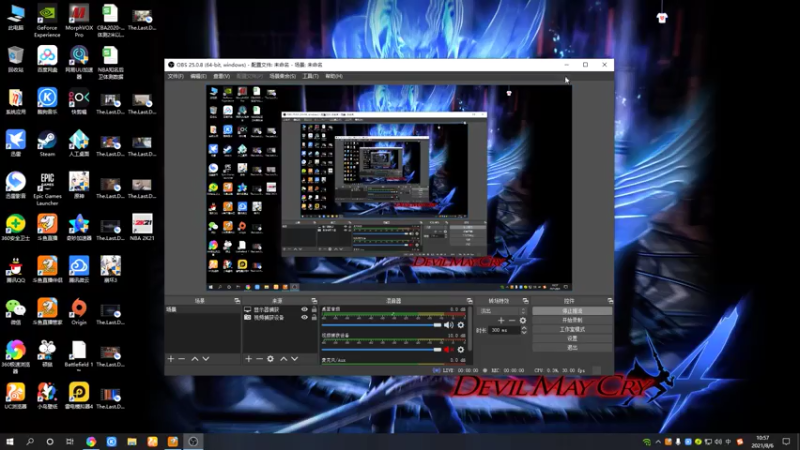This screenshot has width=800, height=450.
Task: Click the audio mixer vertical scrollbar
Action: (469, 329)
